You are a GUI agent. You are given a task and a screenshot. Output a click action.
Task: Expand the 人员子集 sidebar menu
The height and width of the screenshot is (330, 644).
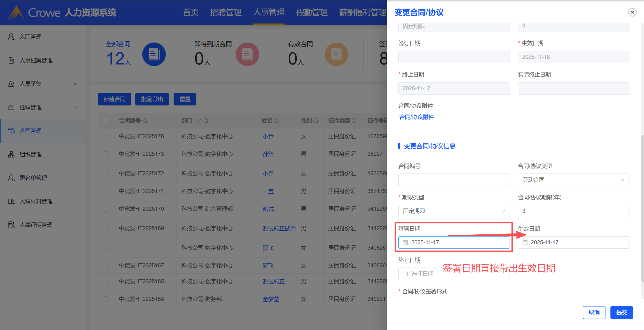[x=76, y=84]
